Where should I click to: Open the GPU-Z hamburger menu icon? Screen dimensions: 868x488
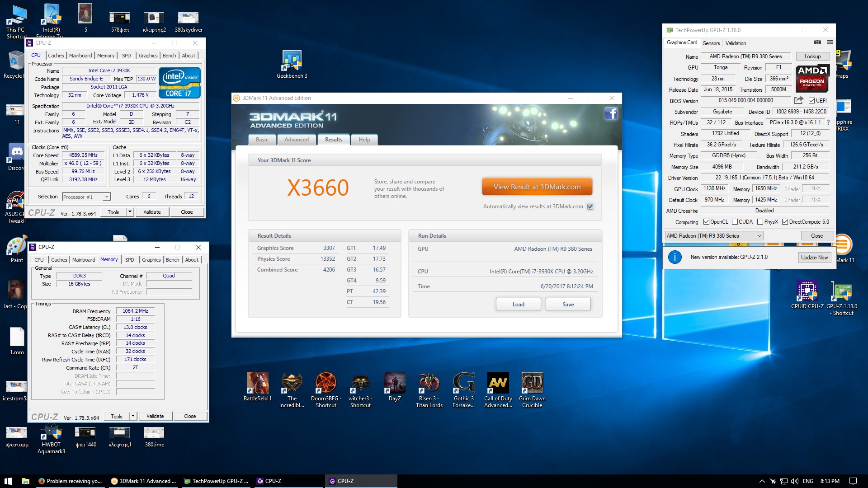coord(830,42)
